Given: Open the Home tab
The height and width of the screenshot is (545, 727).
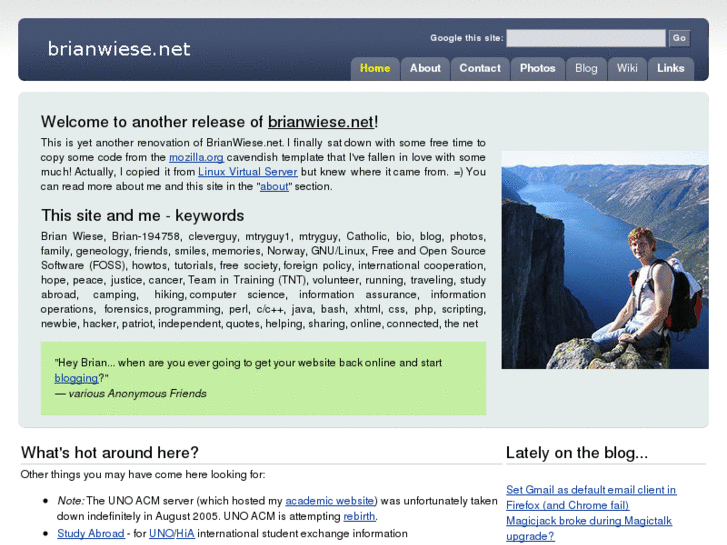Looking at the screenshot, I should coord(375,68).
